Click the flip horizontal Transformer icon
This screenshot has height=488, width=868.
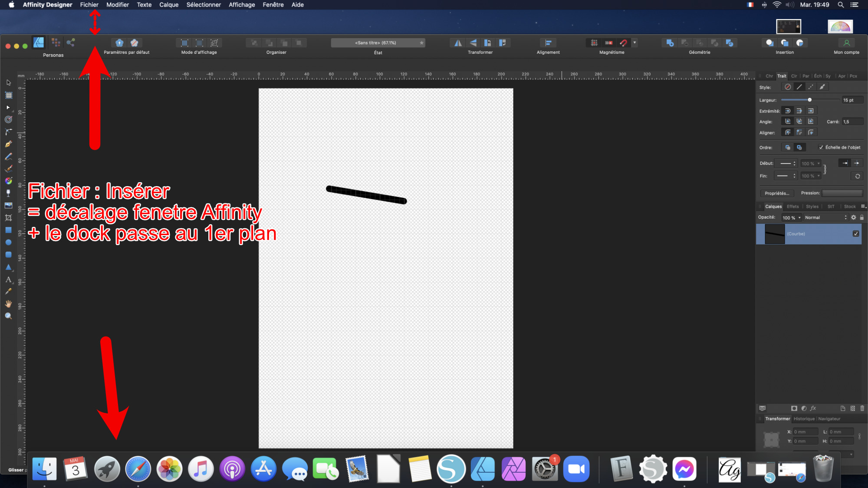[458, 43]
